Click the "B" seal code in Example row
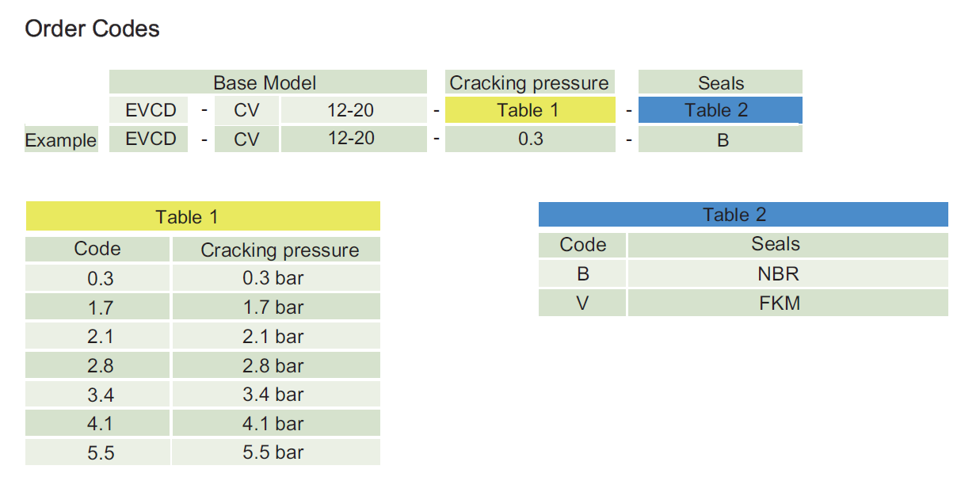The width and height of the screenshot is (980, 477). tap(719, 139)
